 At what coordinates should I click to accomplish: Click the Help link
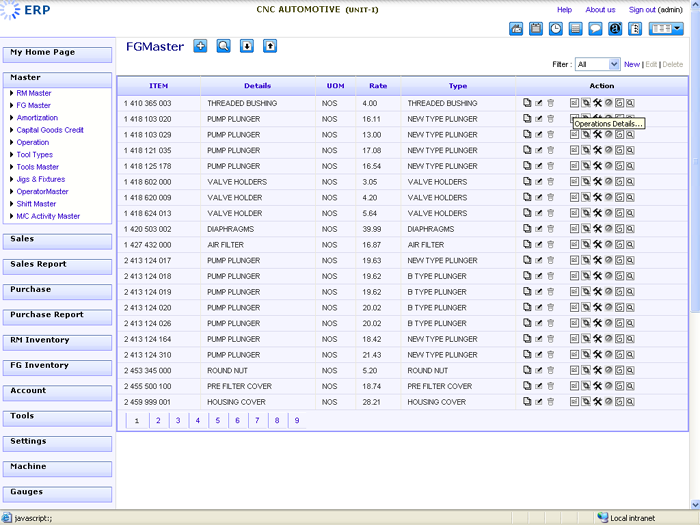pos(564,10)
